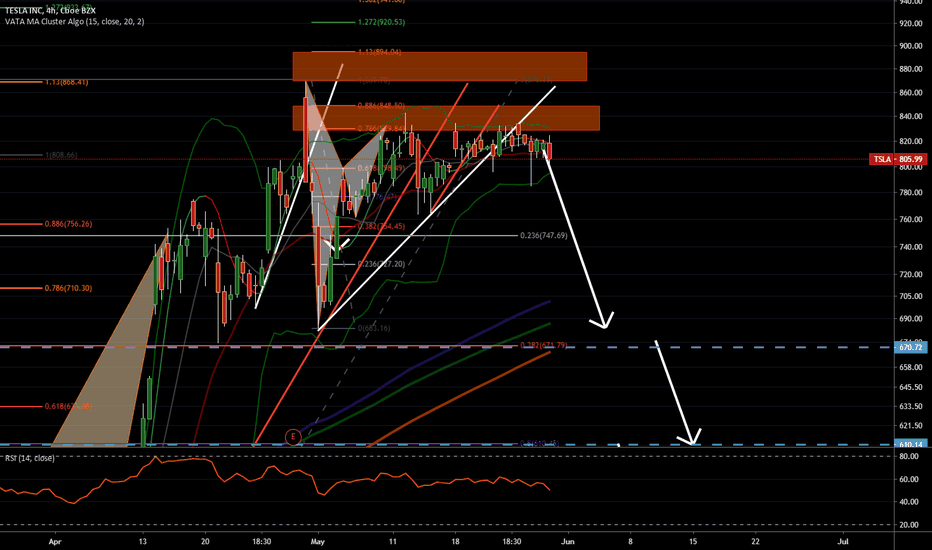Click the 0.382(671.79) Fibonacci level label

pyautogui.click(x=544, y=345)
